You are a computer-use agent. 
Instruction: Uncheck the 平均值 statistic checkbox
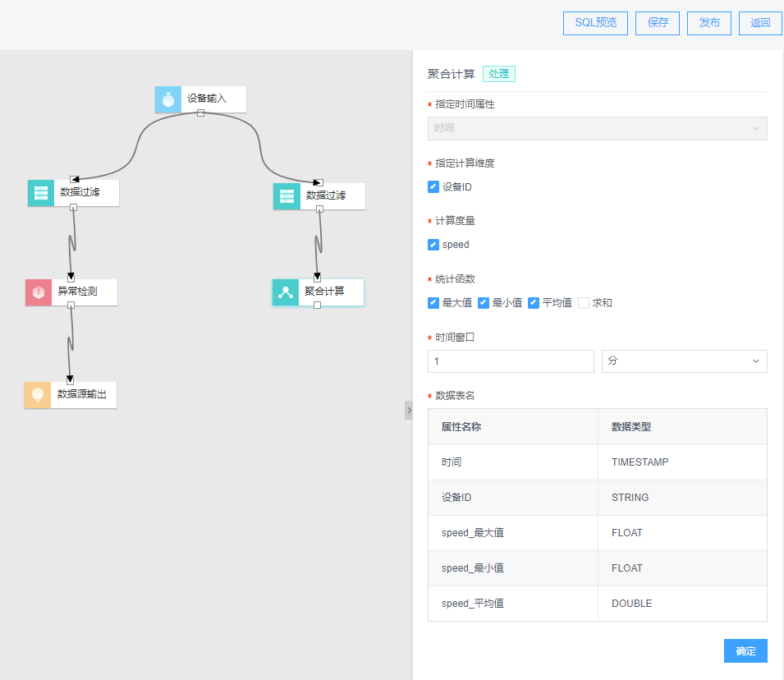click(x=534, y=303)
